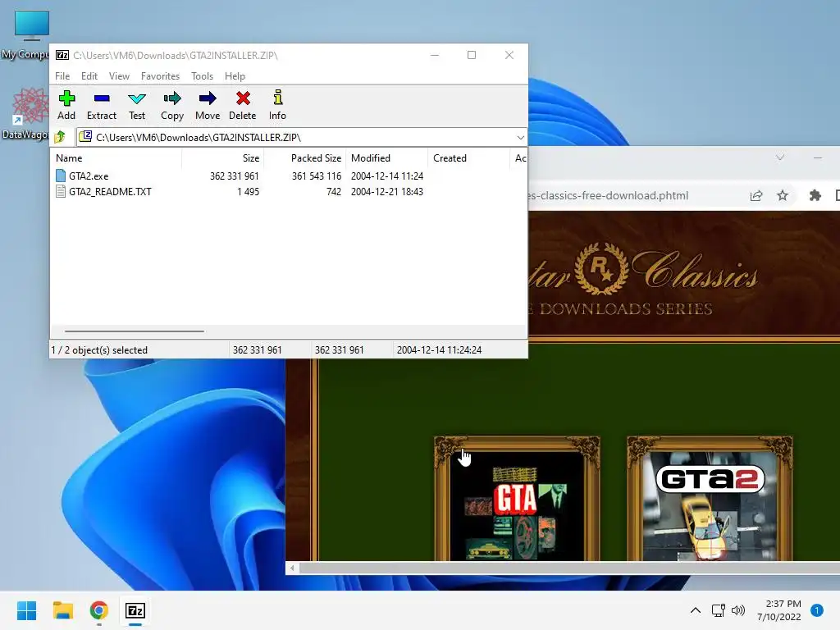
Task: Click the 7z icon in the title bar
Action: 62,55
